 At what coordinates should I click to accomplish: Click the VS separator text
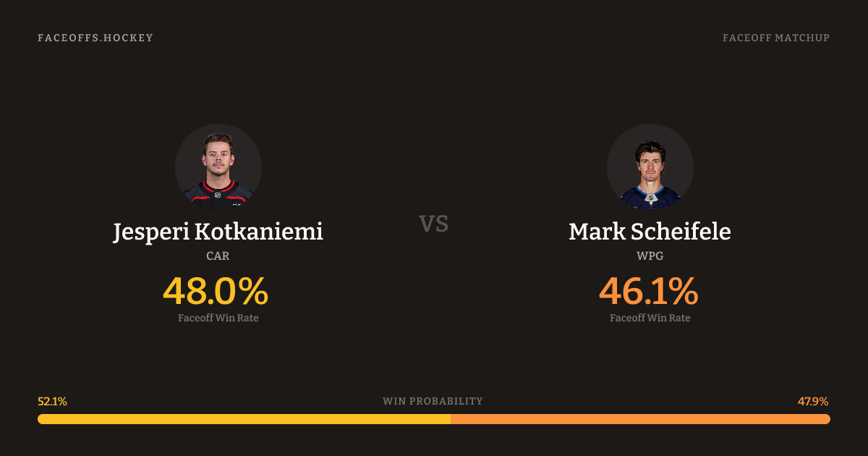(434, 224)
